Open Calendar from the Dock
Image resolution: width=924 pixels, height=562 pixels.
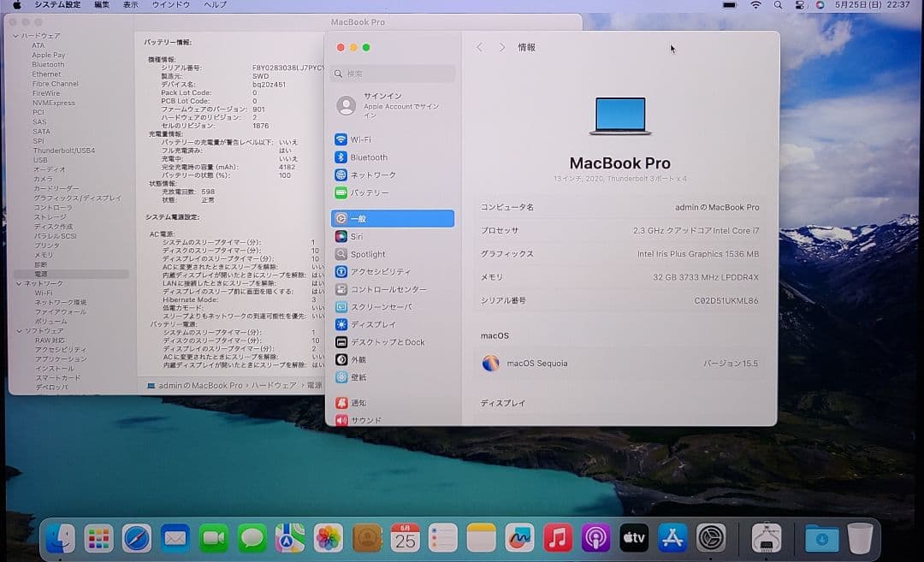(x=405, y=538)
